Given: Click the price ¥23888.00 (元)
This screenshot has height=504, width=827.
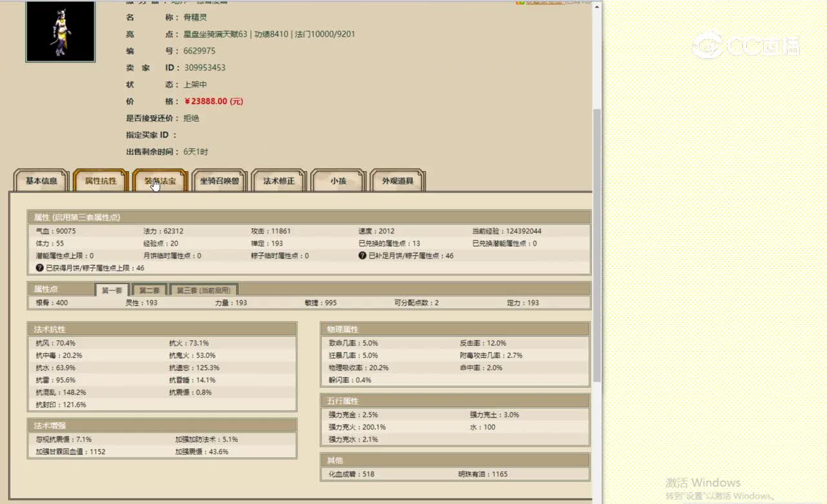Looking at the screenshot, I should pyautogui.click(x=214, y=101).
